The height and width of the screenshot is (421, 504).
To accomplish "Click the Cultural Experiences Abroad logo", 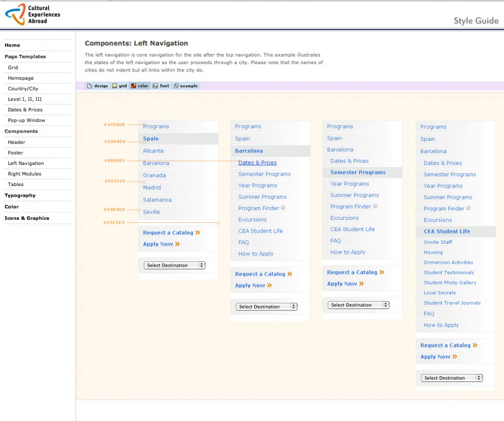I will [33, 14].
